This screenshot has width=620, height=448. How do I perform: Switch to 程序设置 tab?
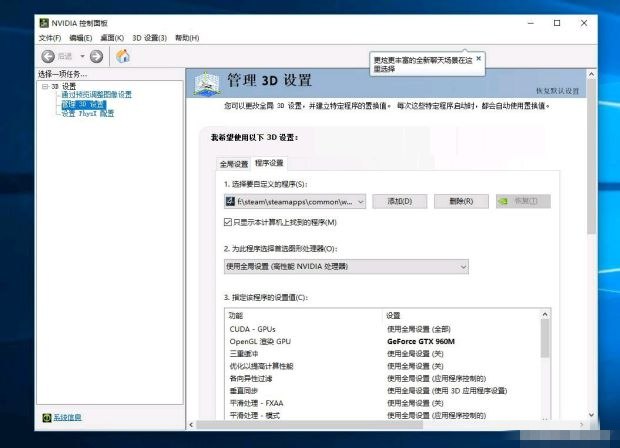pyautogui.click(x=269, y=163)
